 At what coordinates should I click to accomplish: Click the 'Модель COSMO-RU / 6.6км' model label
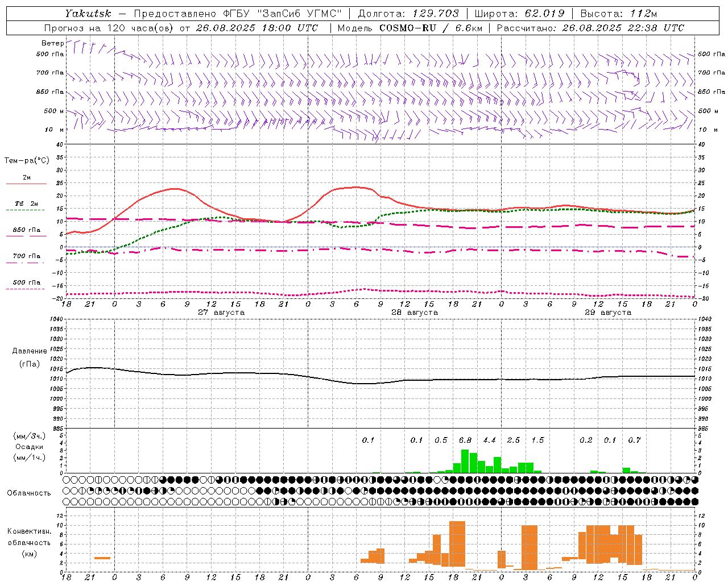click(x=409, y=28)
